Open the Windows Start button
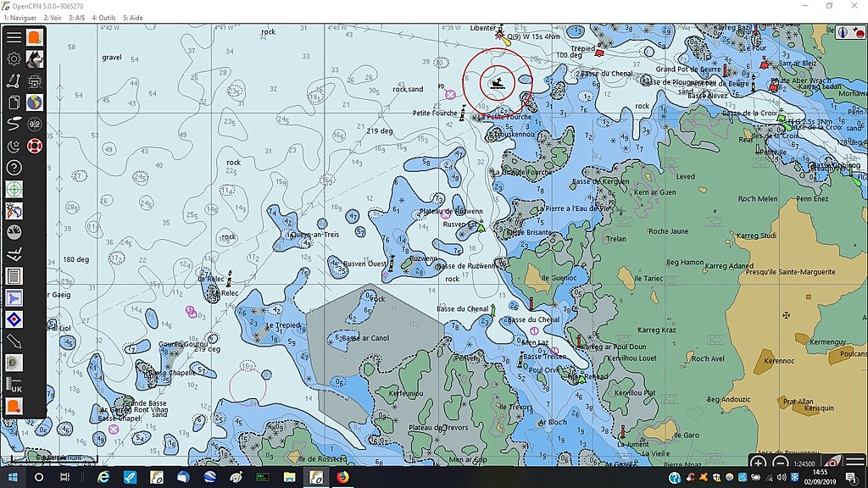The height and width of the screenshot is (488, 868). tap(12, 477)
